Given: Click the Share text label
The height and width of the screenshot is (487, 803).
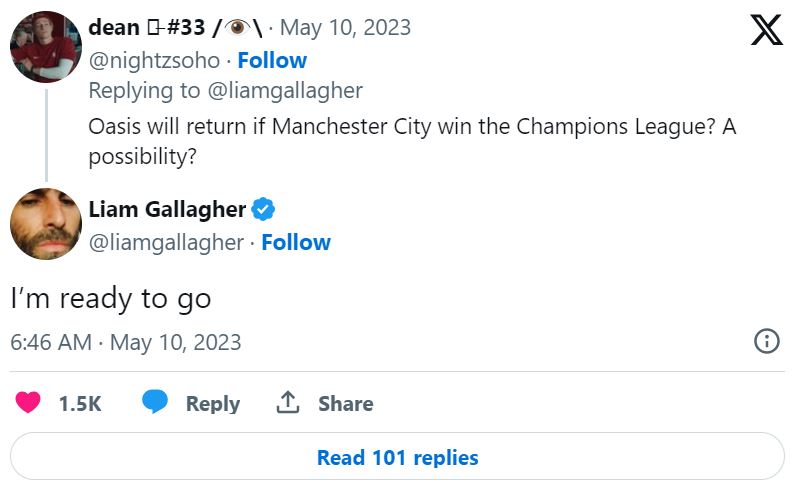Looking at the screenshot, I should pyautogui.click(x=345, y=404).
